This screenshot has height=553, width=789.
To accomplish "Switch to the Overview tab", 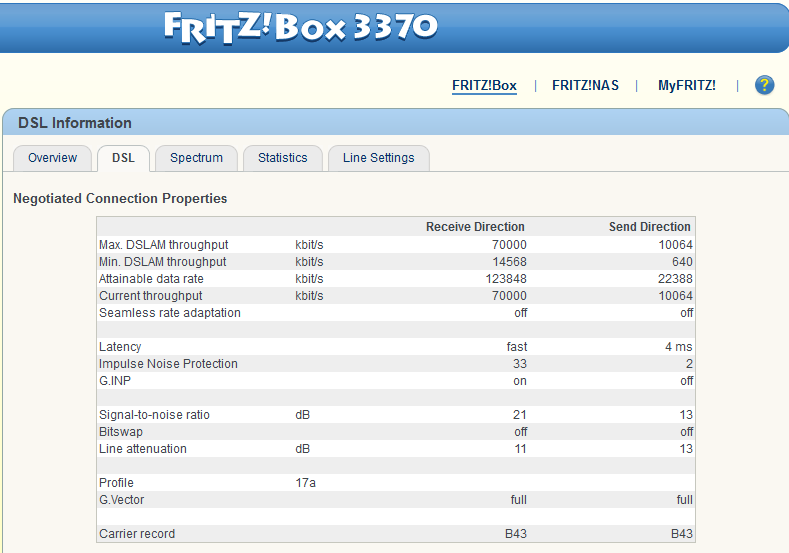I will 52,158.
